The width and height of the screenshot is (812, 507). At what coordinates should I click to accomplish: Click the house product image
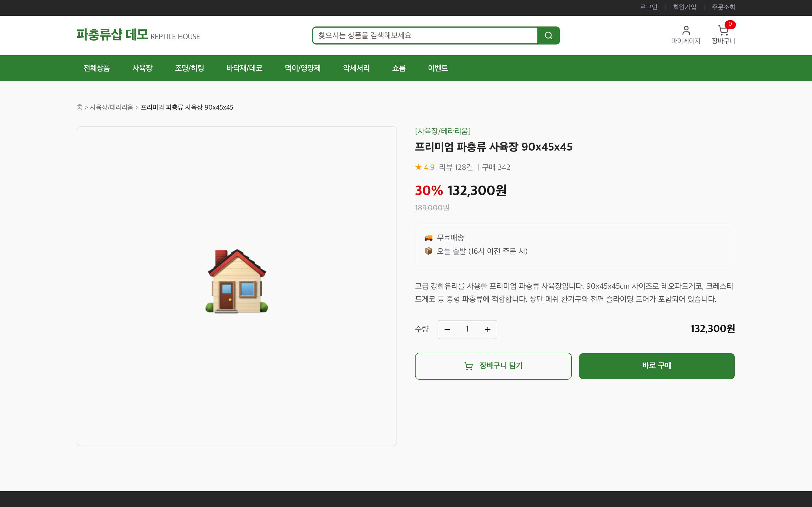coord(237,281)
